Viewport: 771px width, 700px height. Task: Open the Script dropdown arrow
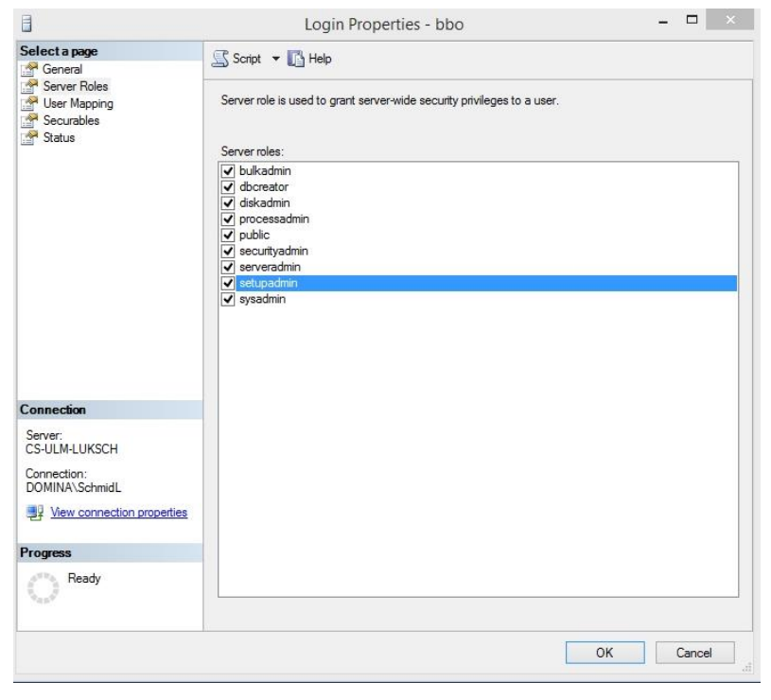(x=280, y=60)
